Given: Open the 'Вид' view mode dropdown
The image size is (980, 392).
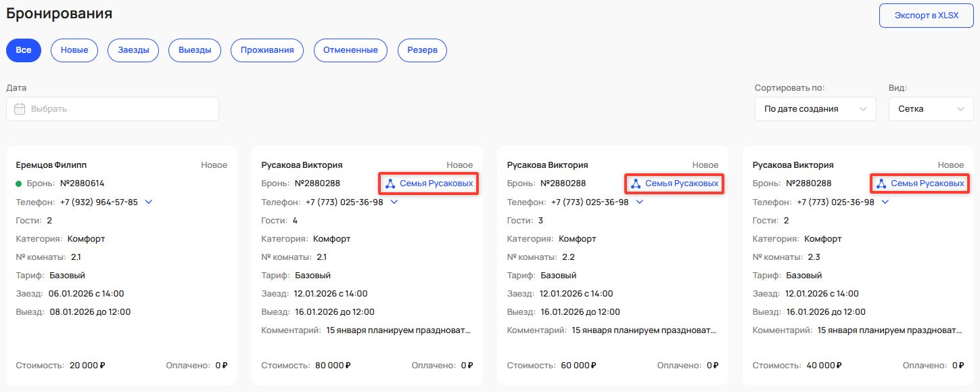Looking at the screenshot, I should [x=931, y=109].
